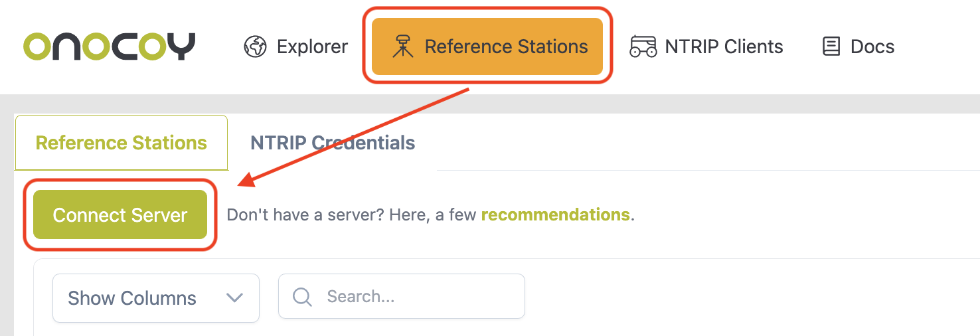
Task: Click the NTRIP Clients rover icon
Action: (x=643, y=46)
